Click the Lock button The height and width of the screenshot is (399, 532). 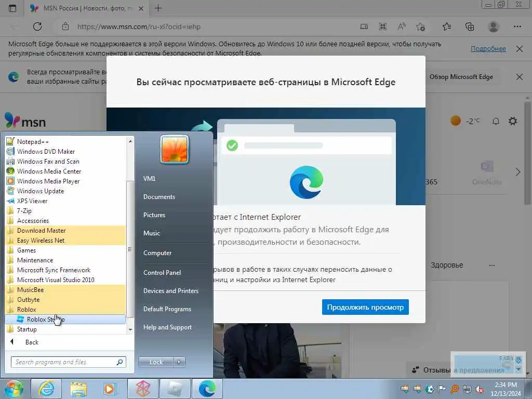tap(156, 362)
